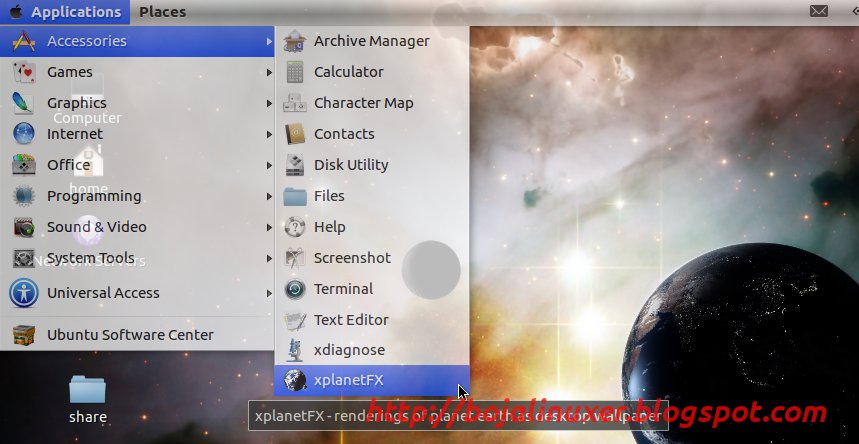This screenshot has width=859, height=444.
Task: Click the Disk Utility icon
Action: [x=295, y=164]
